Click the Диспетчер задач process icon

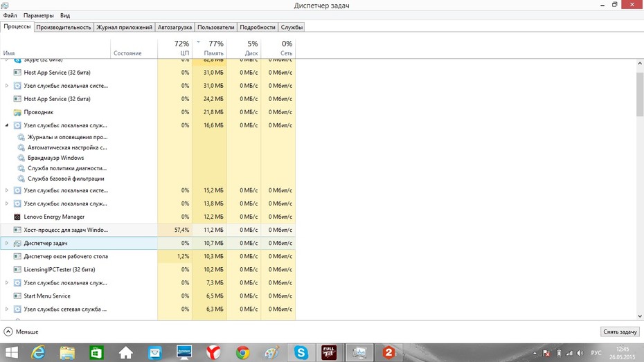(x=17, y=244)
